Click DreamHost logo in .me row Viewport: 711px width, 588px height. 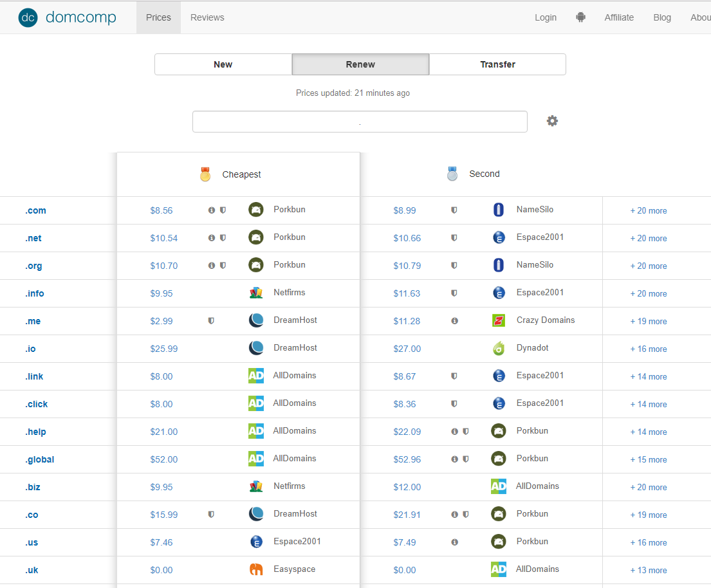255,320
